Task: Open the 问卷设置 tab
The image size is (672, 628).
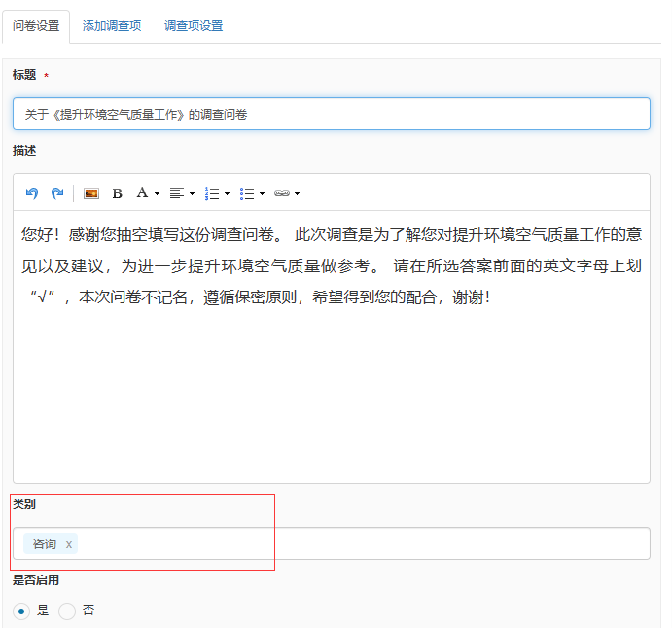Action: tap(36, 26)
